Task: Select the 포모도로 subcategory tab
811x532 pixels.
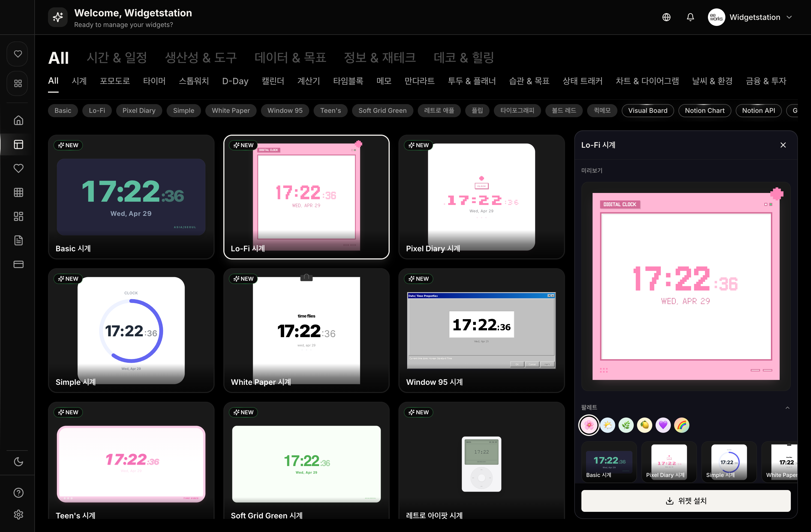Action: point(115,81)
